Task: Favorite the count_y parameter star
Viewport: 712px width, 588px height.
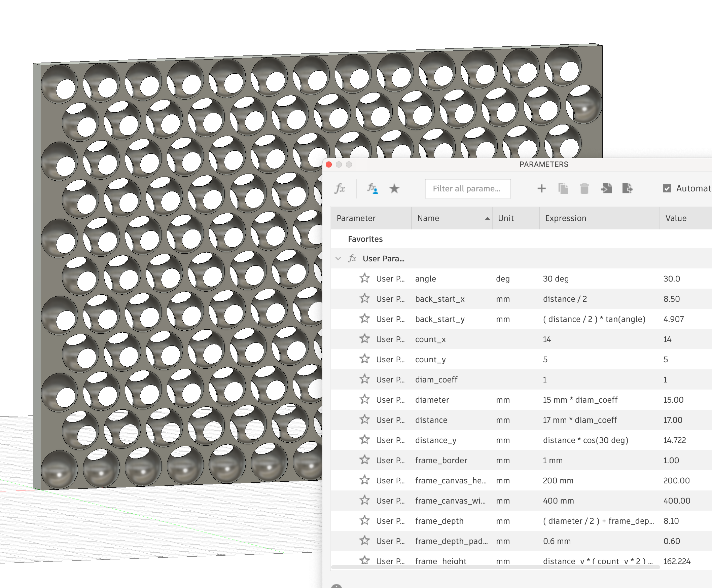Action: [364, 359]
